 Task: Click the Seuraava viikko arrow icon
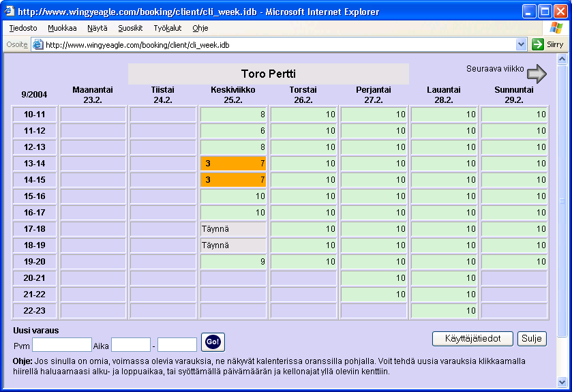pyautogui.click(x=537, y=74)
